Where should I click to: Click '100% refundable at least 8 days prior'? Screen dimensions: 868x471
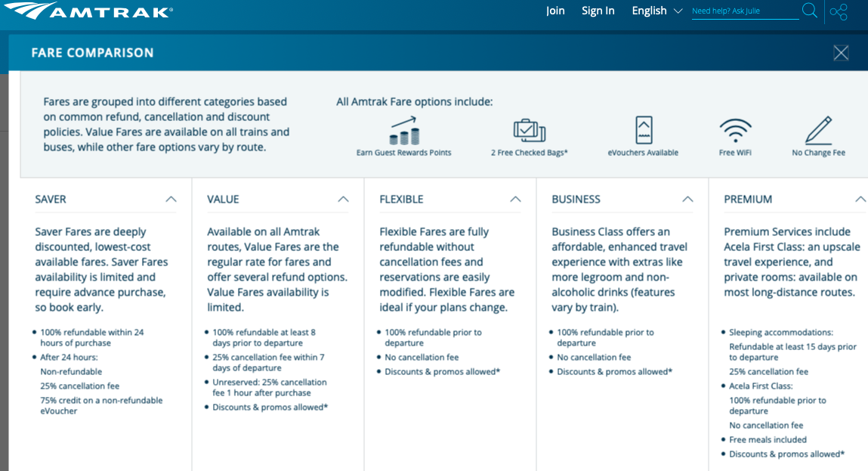click(x=264, y=337)
